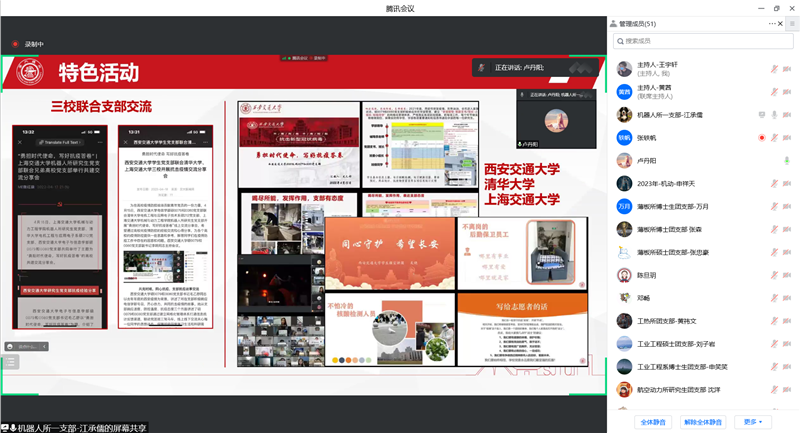
Task: Click the 腾讯会议 window title
Action: (x=400, y=8)
